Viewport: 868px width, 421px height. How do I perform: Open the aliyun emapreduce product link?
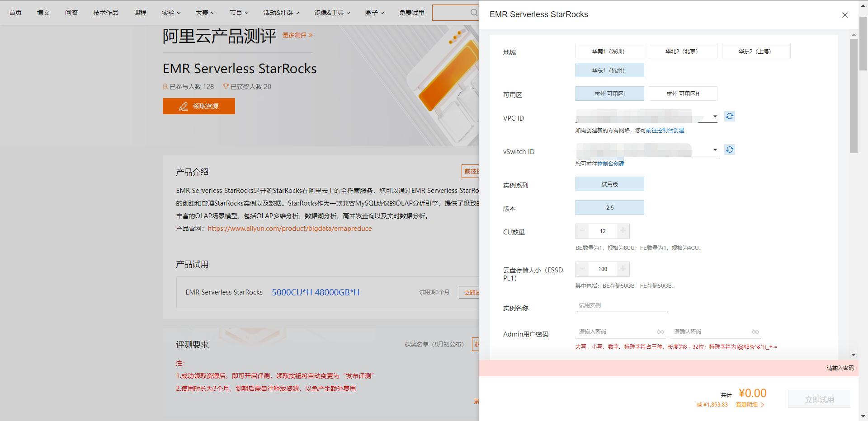point(289,229)
